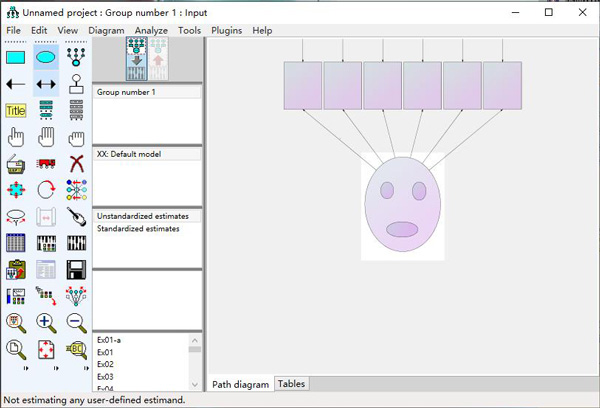Click the zoom in plus magnifier icon
Image resolution: width=600 pixels, height=408 pixels.
pos(46,322)
